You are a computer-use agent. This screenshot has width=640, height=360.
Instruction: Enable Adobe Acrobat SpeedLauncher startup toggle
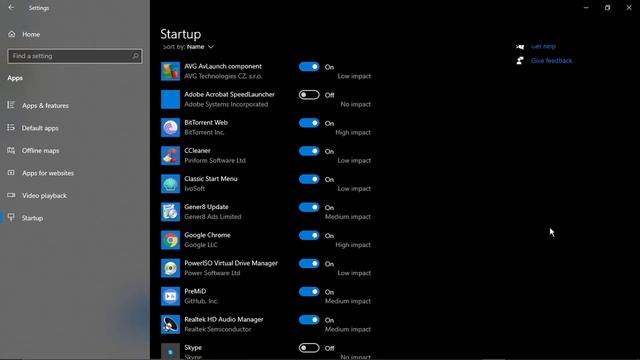[309, 95]
